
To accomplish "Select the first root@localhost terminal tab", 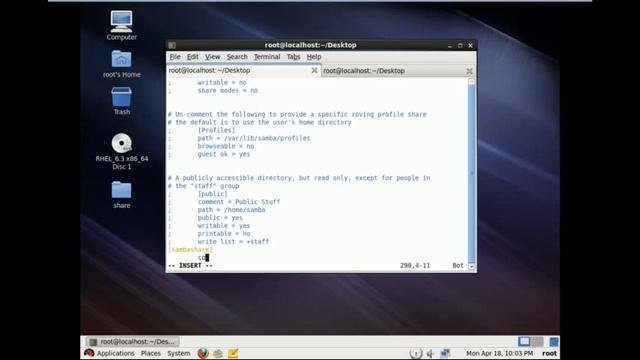I will [243, 71].
